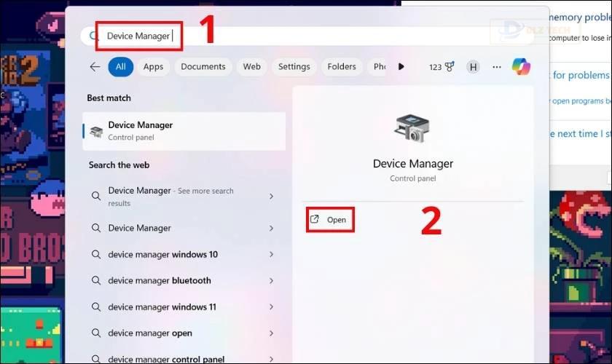Expand chevron for 'device manager open'
612x364 pixels.
pos(271,333)
